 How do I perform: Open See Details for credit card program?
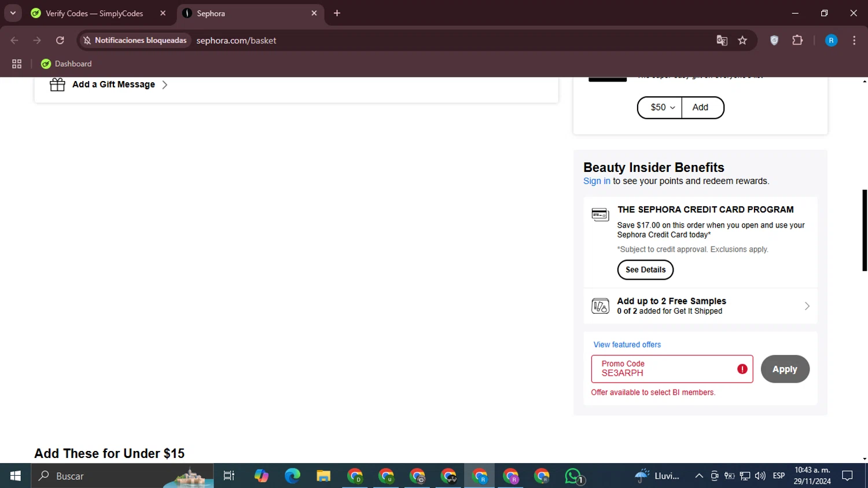tap(645, 270)
